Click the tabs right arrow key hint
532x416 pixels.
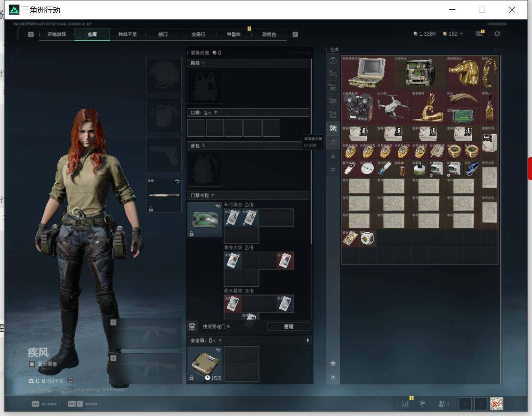[295, 34]
